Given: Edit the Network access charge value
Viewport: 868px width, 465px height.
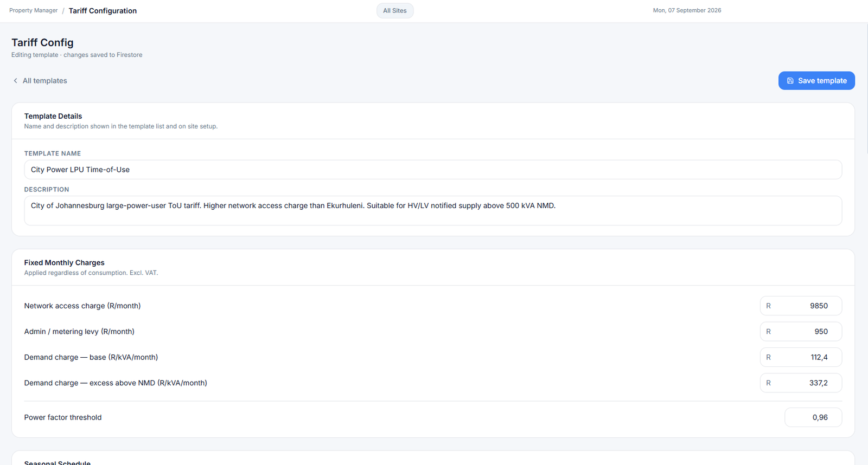Looking at the screenshot, I should [801, 306].
